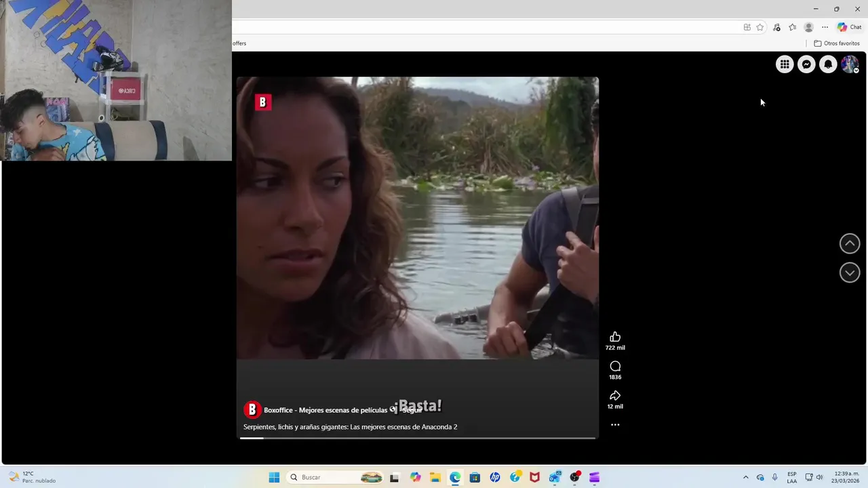Open Edge media control music icon

(776, 27)
